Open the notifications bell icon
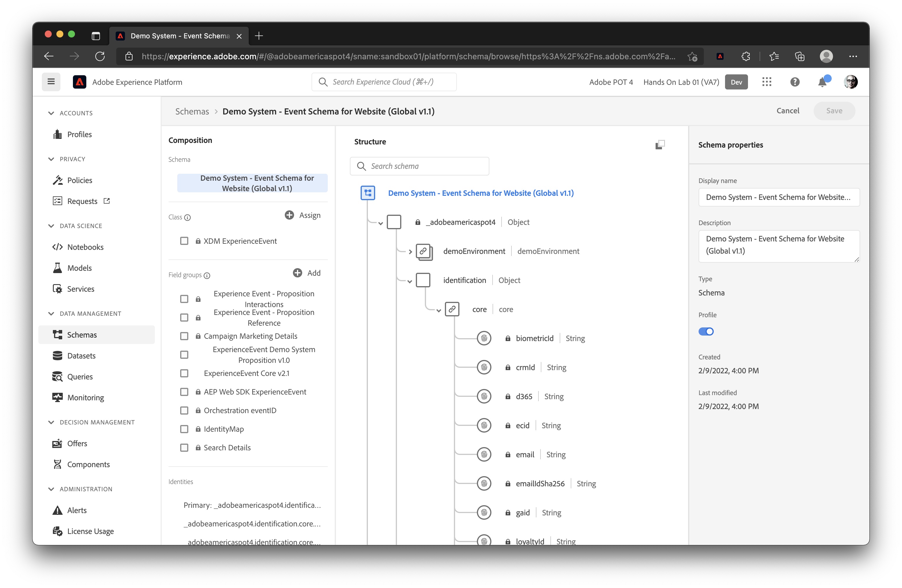The width and height of the screenshot is (902, 588). click(822, 82)
